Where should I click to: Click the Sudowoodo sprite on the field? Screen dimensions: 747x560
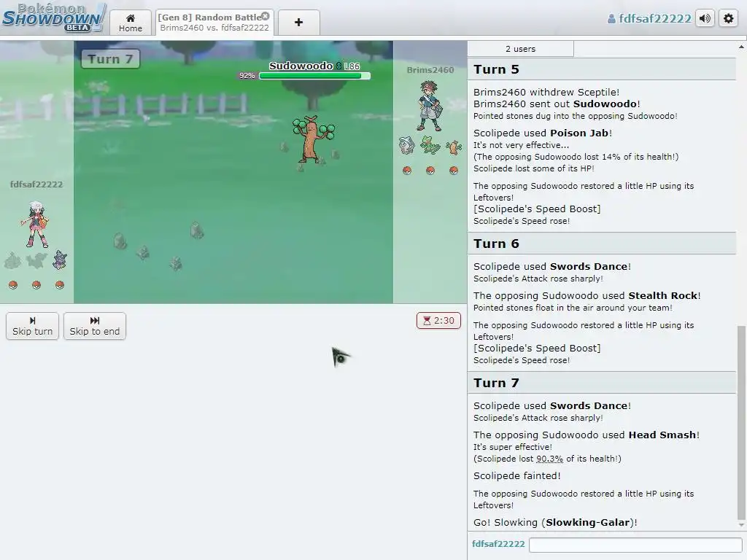[312, 139]
